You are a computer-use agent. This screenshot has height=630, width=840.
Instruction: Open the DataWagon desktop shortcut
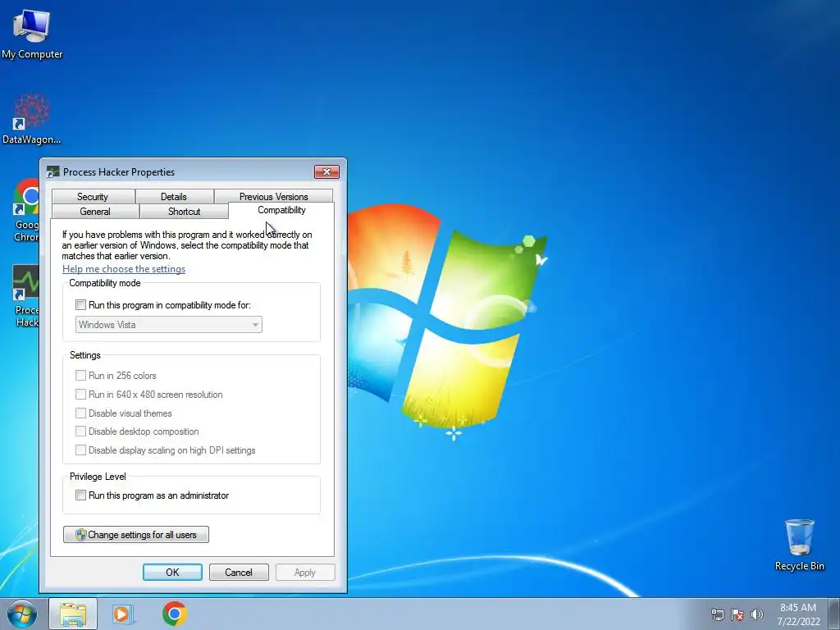(x=31, y=119)
